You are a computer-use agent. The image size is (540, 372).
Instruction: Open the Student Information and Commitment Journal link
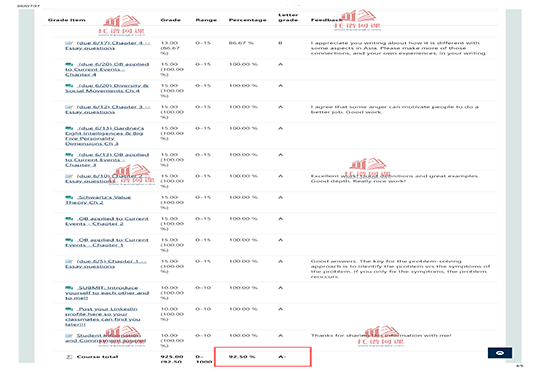(105, 338)
